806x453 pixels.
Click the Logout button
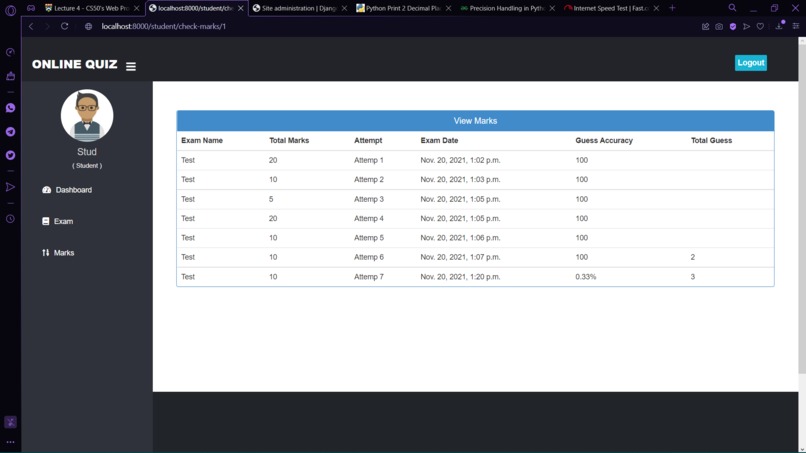tap(750, 63)
